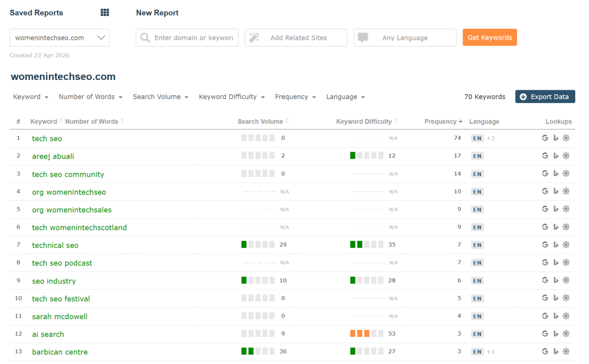Open the Search Volume filter dropdown
Image resolution: width=589 pixels, height=364 pixels.
pyautogui.click(x=160, y=97)
